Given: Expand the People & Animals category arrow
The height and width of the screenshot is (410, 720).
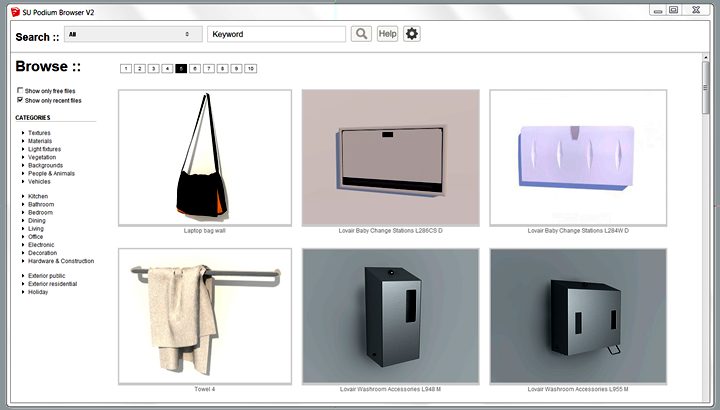Looking at the screenshot, I should 23,174.
